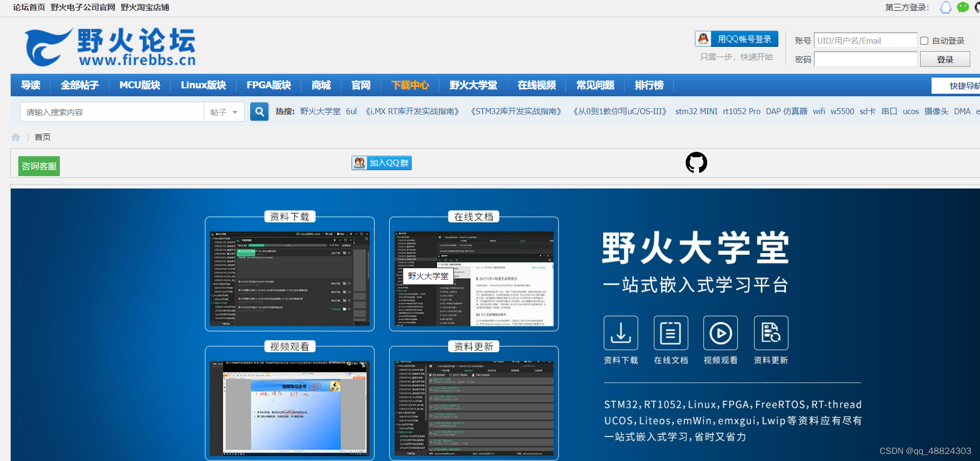Click the 资料更新 icon in banner

(x=771, y=333)
